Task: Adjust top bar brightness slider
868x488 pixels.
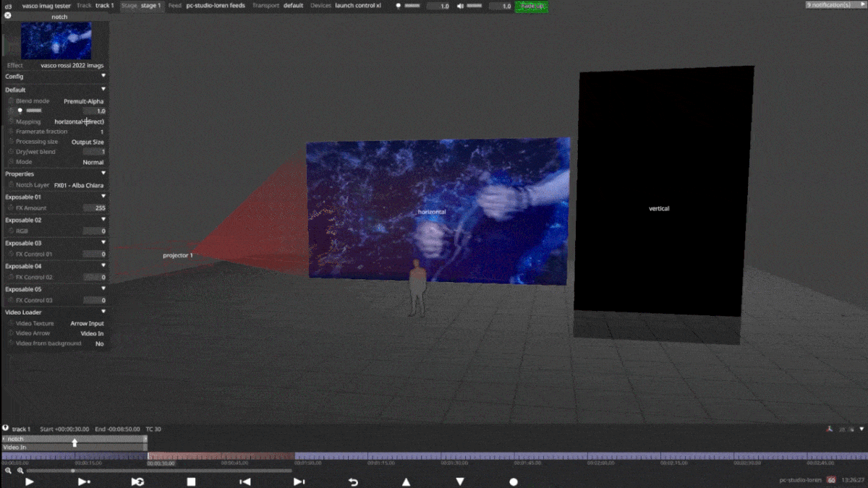Action: click(x=412, y=6)
